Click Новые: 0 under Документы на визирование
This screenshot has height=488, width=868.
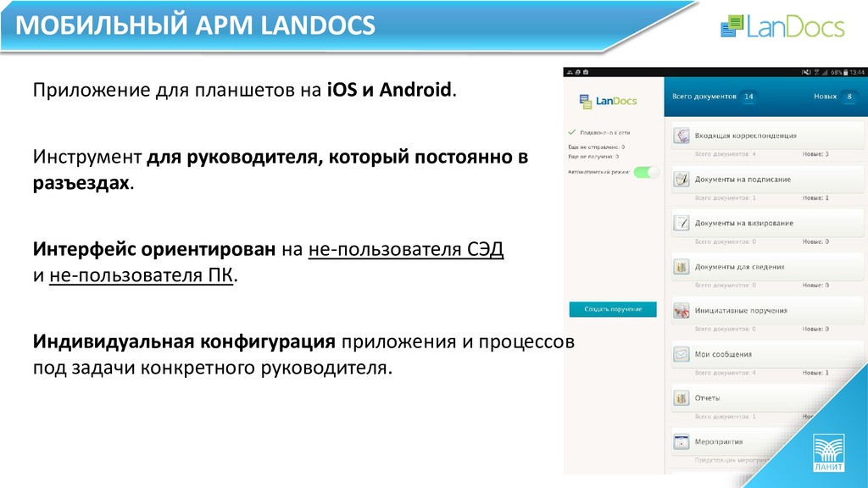coord(815,241)
